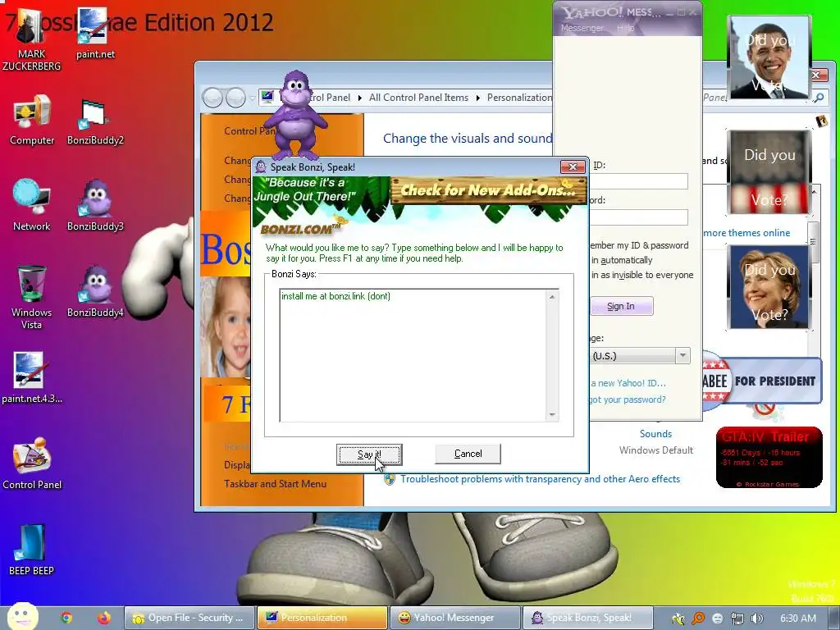Click Sounds link in Personalization window
The image size is (840, 630).
(655, 434)
